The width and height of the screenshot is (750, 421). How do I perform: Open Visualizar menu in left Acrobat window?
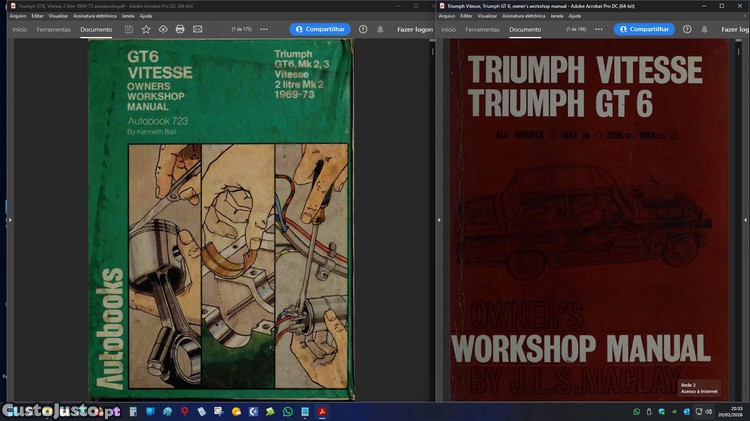pos(58,16)
